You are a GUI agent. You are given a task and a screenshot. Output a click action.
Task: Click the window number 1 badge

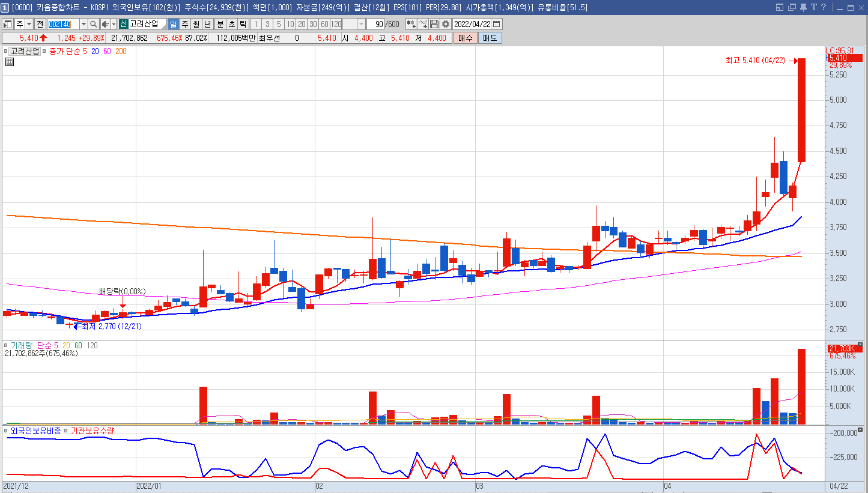click(x=5, y=7)
